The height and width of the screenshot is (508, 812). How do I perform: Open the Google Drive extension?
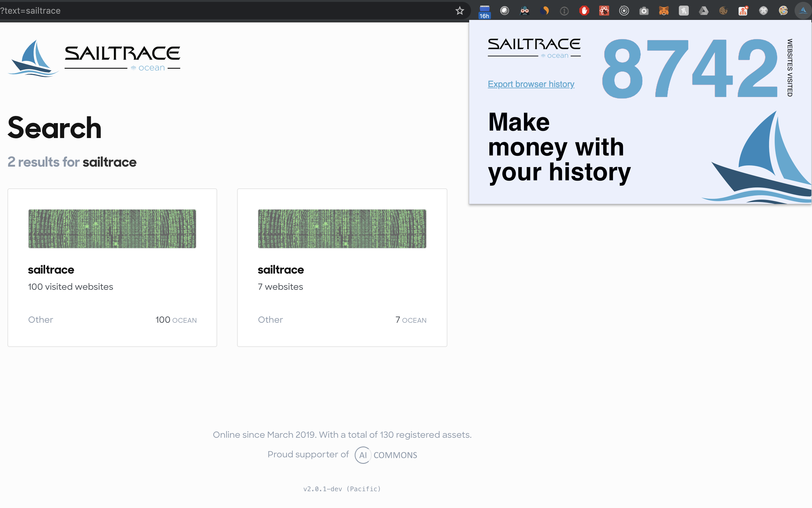pos(703,11)
